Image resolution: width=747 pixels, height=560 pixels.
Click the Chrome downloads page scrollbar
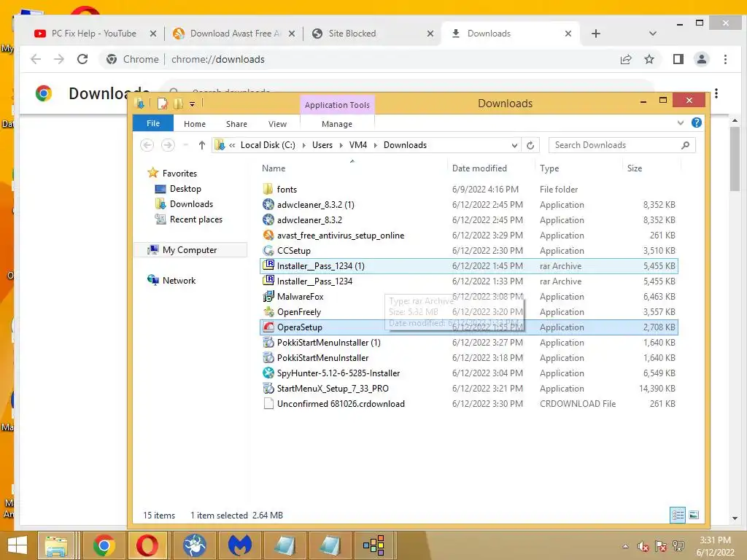(735, 160)
